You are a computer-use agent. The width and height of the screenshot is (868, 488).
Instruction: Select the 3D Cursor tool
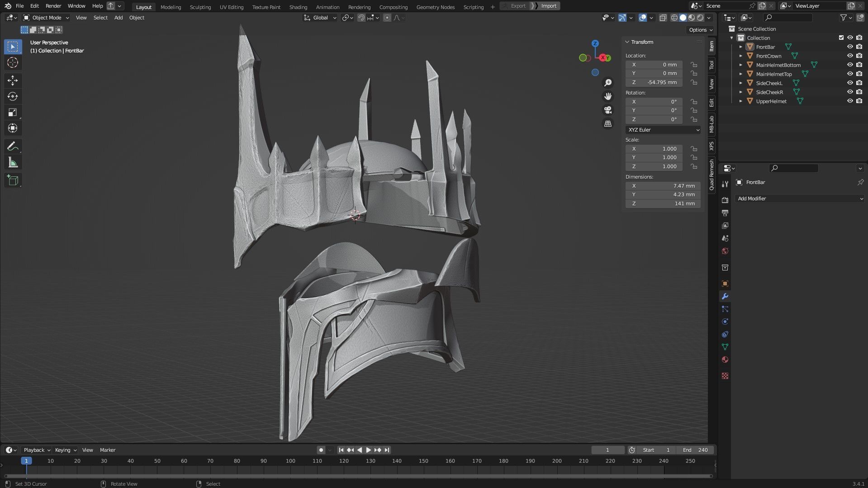point(13,63)
